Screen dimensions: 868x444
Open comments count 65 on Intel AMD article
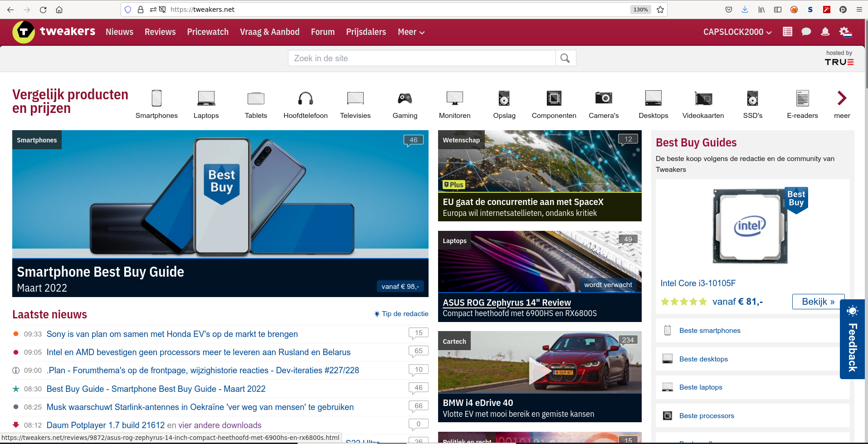(419, 351)
